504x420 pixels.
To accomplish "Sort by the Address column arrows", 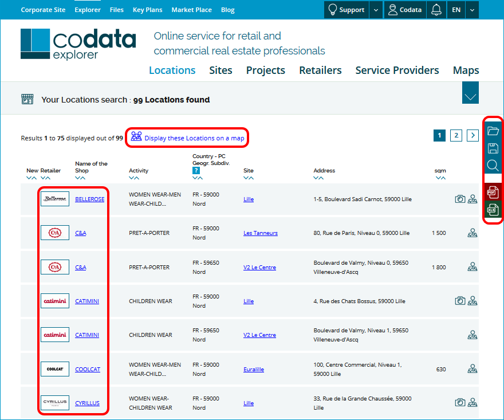I will (x=318, y=178).
